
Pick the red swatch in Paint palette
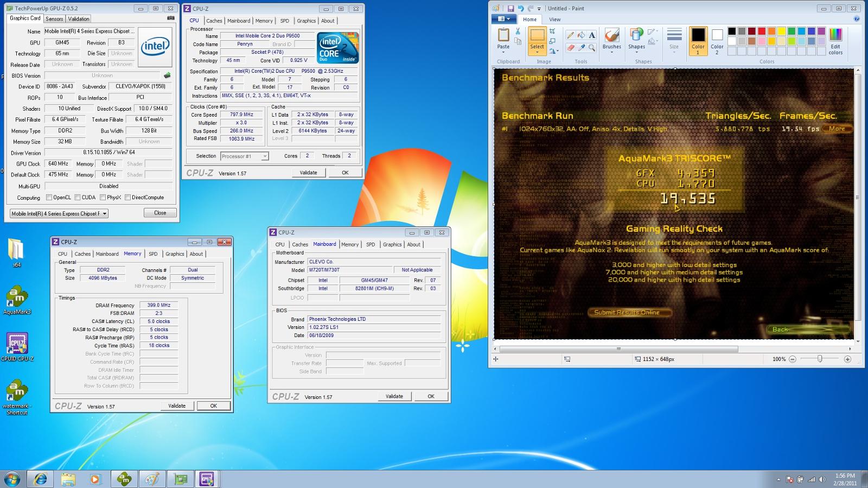(x=762, y=31)
